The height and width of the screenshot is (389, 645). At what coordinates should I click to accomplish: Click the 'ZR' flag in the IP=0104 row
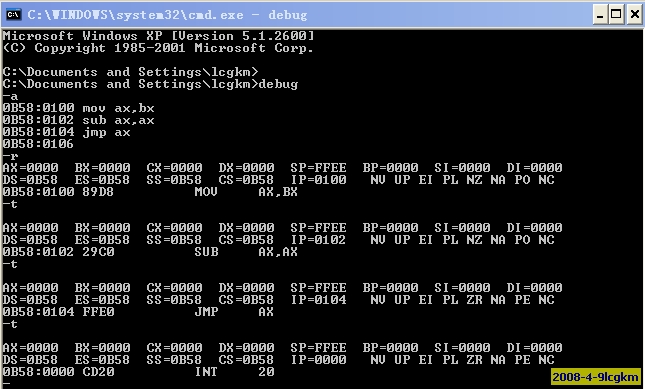point(474,300)
